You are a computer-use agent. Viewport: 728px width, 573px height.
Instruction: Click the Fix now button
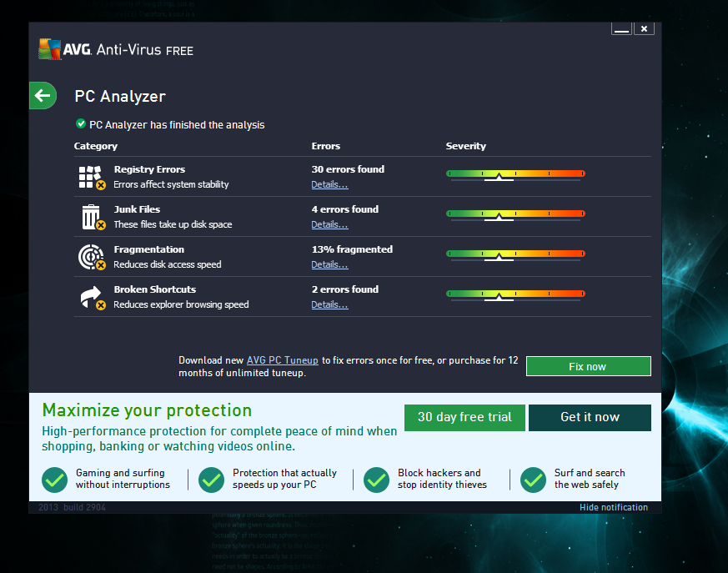click(588, 366)
